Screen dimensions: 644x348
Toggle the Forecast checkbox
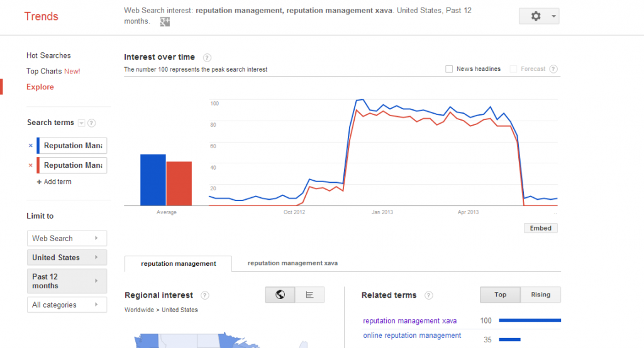click(513, 69)
